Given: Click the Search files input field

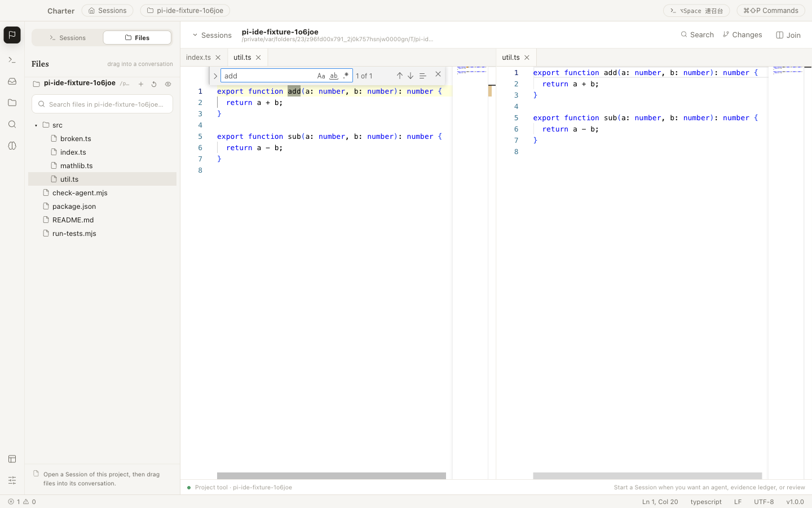Looking at the screenshot, I should point(102,104).
